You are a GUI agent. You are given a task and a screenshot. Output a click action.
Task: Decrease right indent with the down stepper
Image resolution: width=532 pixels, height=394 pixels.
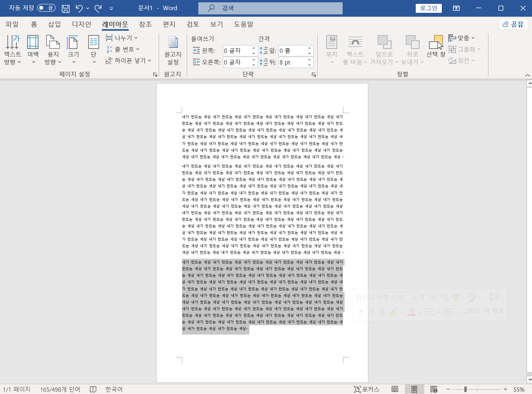tap(254, 65)
